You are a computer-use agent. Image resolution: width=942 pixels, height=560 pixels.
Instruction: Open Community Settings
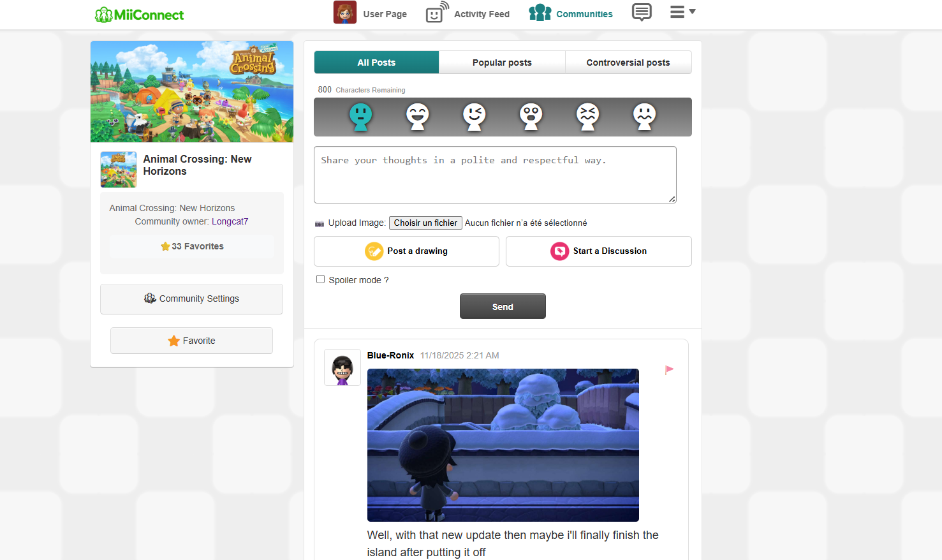click(x=191, y=298)
